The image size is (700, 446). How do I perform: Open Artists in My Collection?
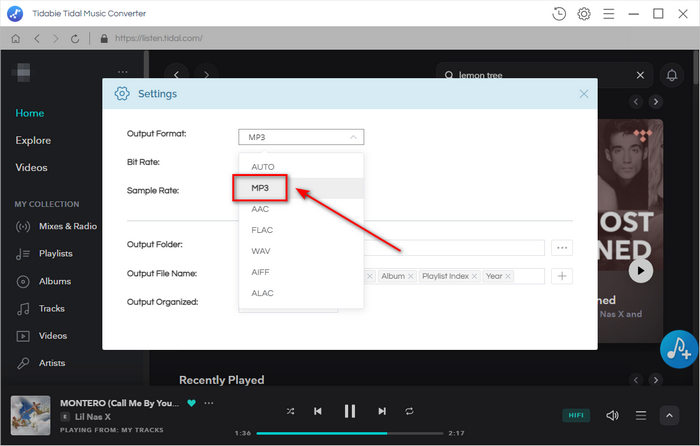click(x=41, y=363)
